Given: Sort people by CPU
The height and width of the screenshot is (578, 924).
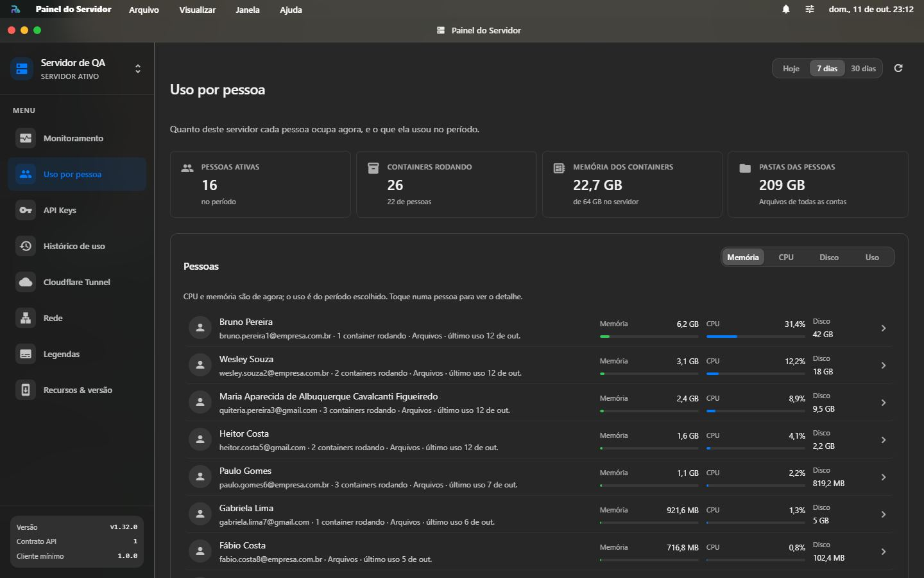Looking at the screenshot, I should (x=786, y=257).
